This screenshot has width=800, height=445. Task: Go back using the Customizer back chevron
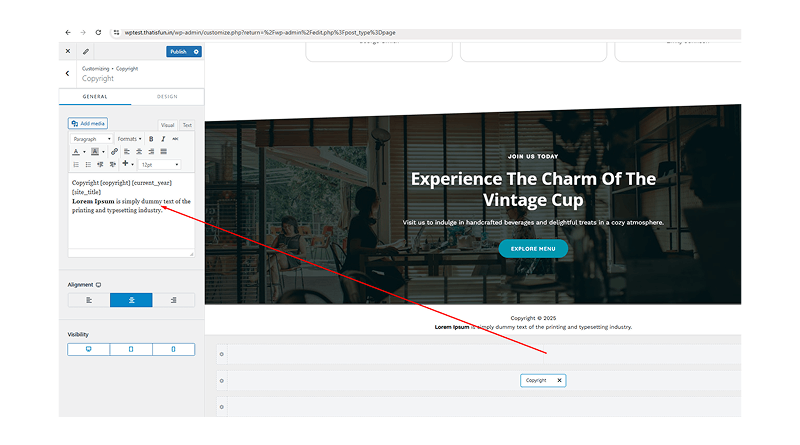[67, 73]
